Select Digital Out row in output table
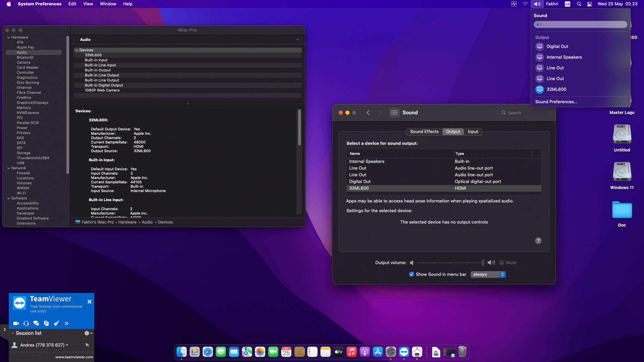This screenshot has width=644, height=362. (x=444, y=182)
